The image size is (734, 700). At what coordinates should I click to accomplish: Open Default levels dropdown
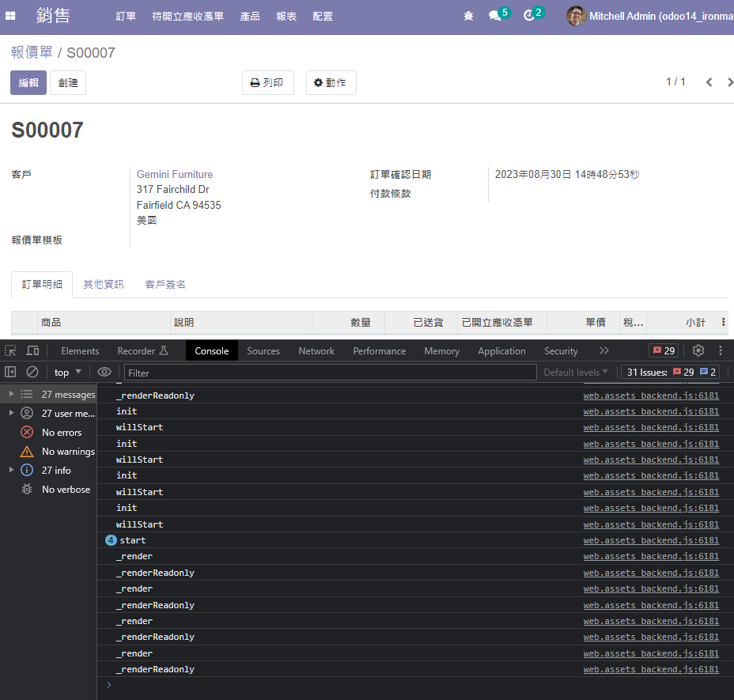pos(575,373)
